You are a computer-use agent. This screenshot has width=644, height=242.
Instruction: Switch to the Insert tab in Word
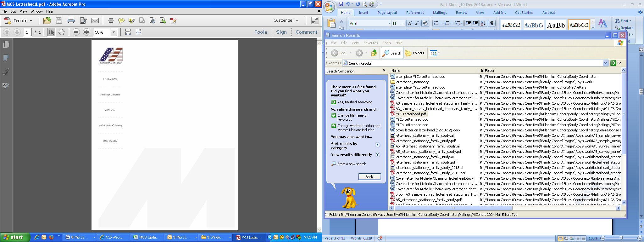[364, 13]
